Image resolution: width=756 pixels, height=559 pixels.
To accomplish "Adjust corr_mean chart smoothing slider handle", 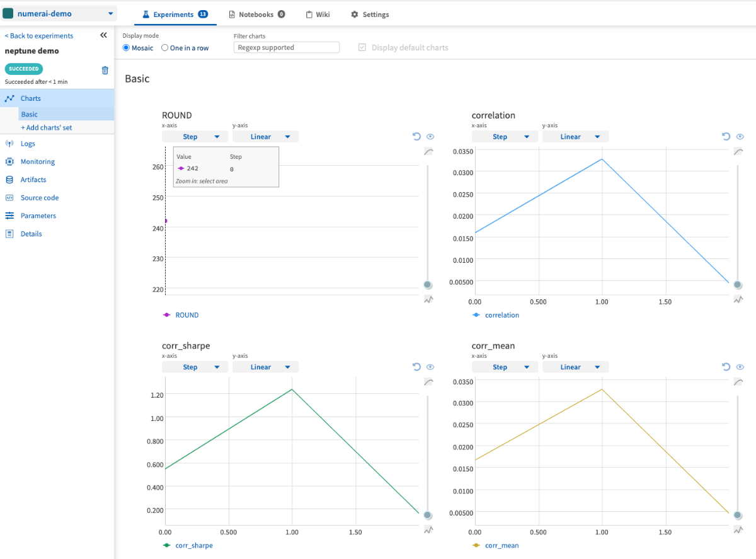I will (738, 516).
